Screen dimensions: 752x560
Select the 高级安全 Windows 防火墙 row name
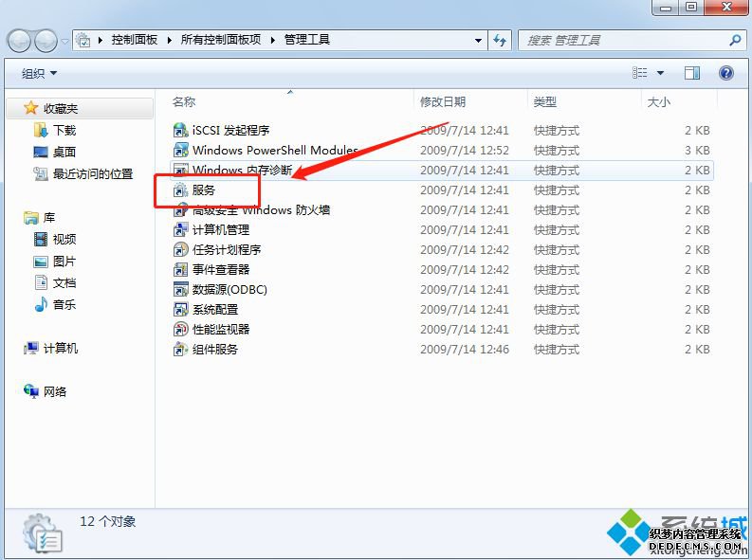pos(261,209)
